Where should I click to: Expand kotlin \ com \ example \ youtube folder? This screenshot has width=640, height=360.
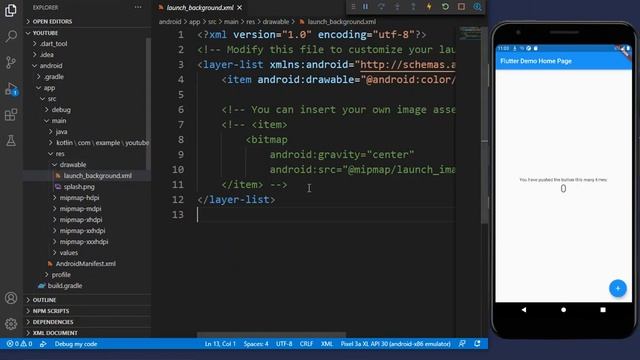(x=86, y=143)
